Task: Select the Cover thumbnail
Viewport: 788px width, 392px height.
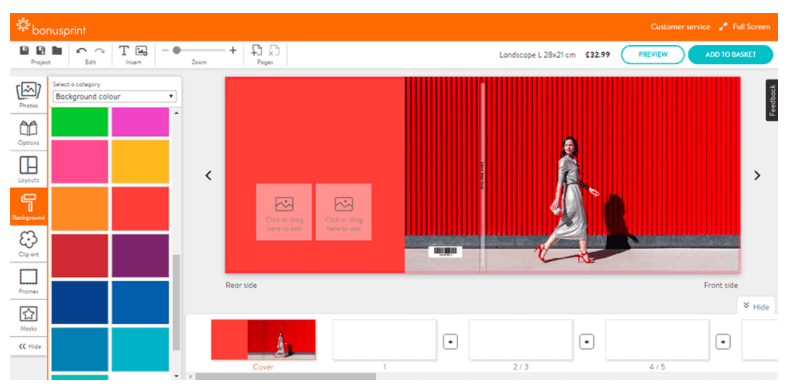Action: tap(263, 340)
